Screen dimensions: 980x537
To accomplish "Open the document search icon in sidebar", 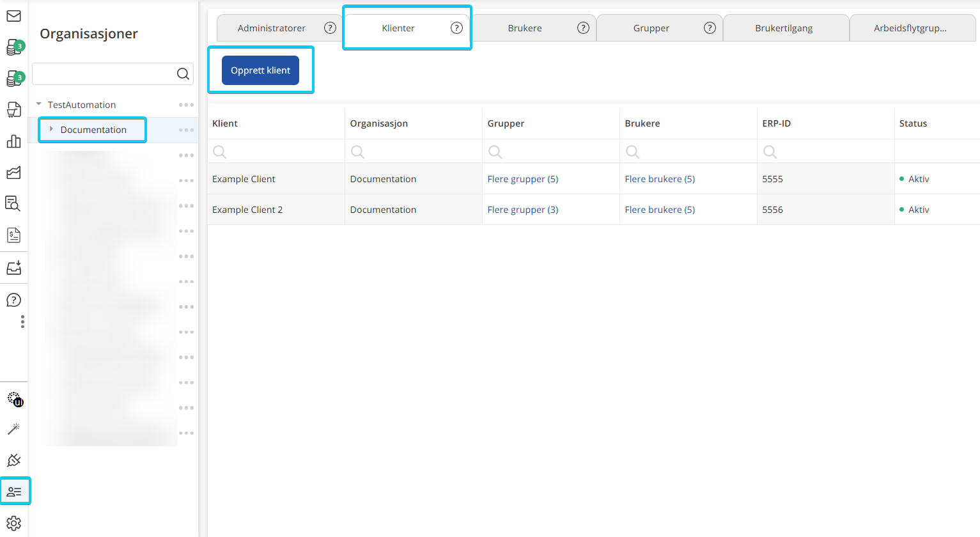I will click(x=13, y=204).
